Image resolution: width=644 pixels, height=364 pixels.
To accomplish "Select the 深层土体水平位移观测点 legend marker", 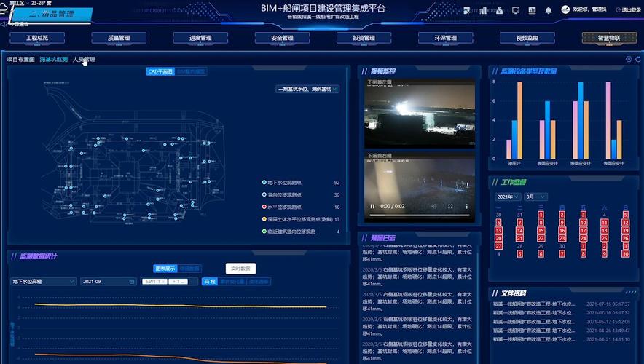I will (264, 219).
